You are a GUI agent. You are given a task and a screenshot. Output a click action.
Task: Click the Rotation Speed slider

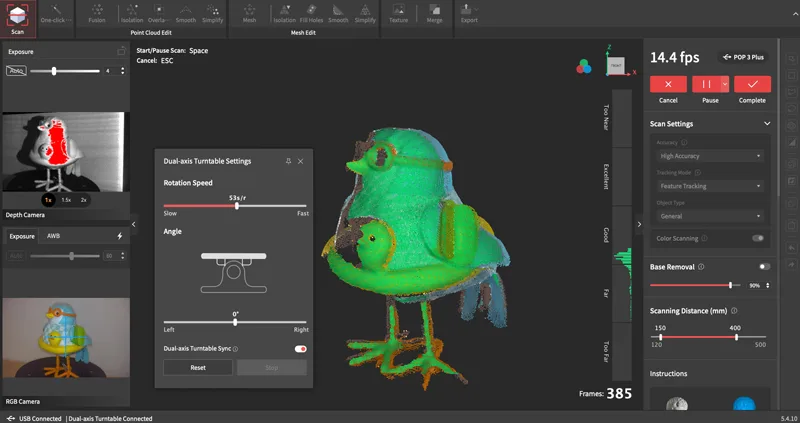235,206
